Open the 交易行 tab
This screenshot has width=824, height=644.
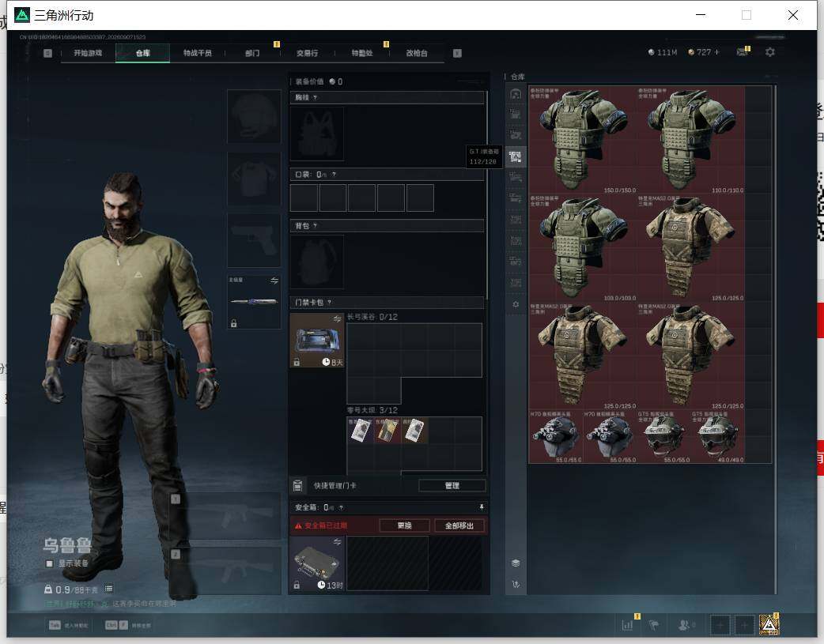pyautogui.click(x=307, y=53)
